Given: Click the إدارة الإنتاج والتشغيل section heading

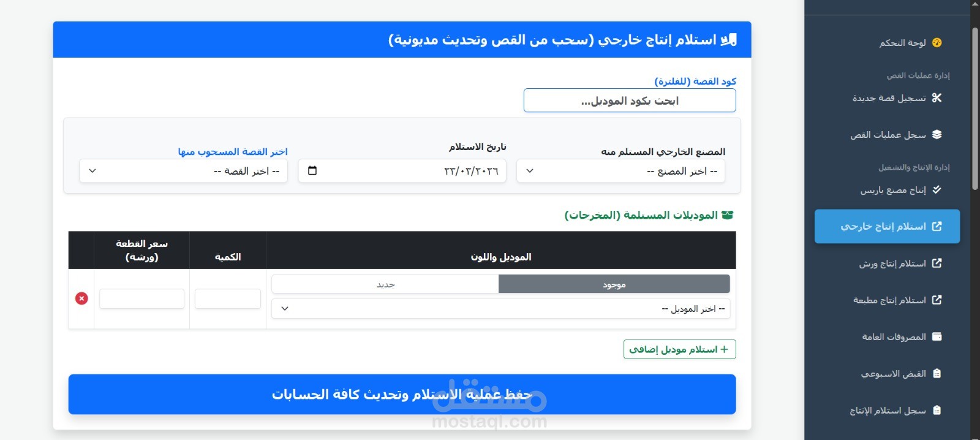Looking at the screenshot, I should tap(914, 167).
